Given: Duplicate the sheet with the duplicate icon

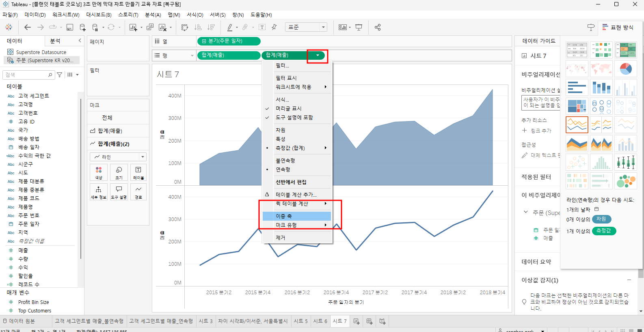Looking at the screenshot, I should tap(150, 27).
